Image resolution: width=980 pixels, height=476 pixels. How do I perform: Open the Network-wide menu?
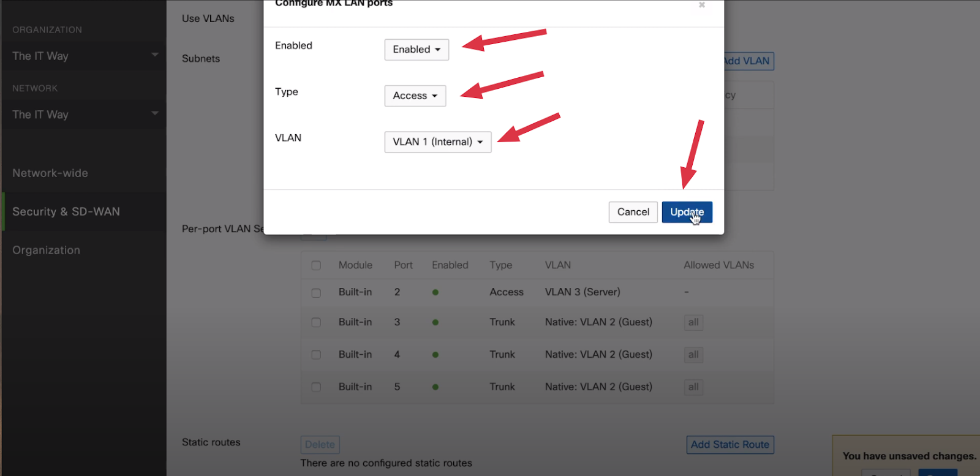[50, 173]
